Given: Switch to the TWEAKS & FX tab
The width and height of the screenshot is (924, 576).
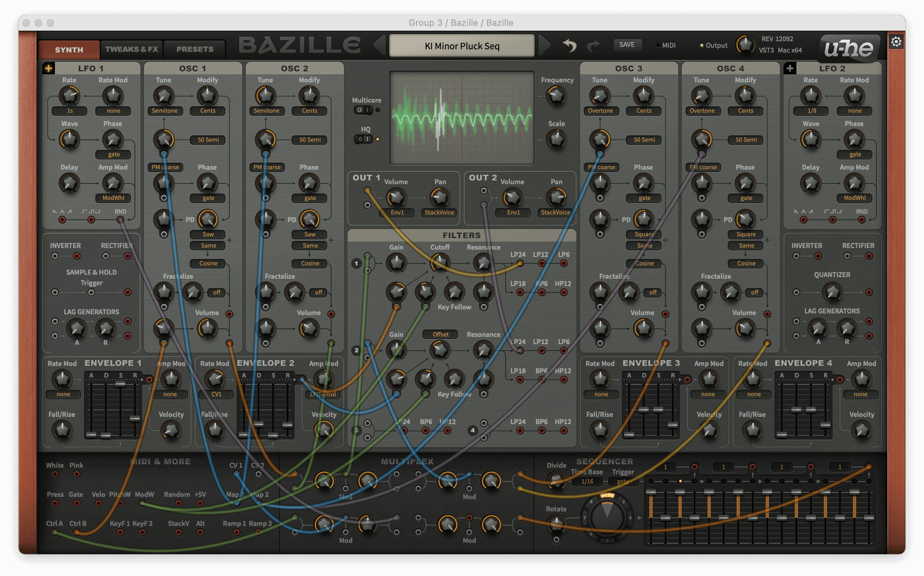Looking at the screenshot, I should coord(132,49).
